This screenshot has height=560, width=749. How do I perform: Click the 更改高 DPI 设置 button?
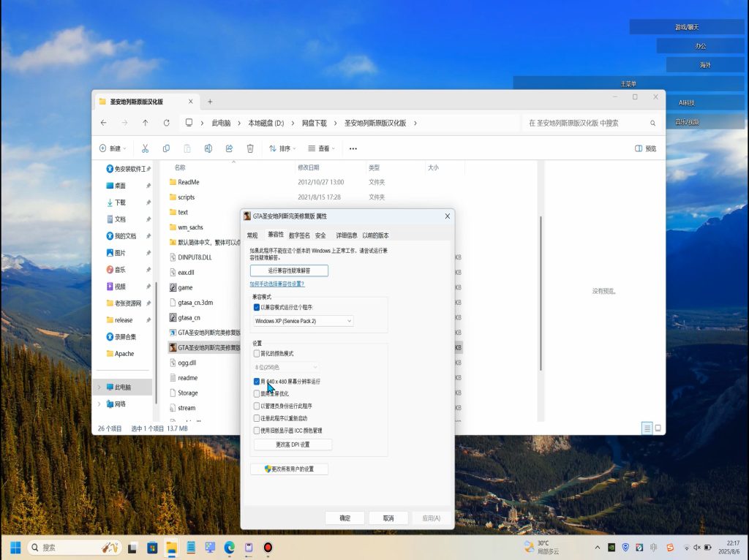coord(293,444)
